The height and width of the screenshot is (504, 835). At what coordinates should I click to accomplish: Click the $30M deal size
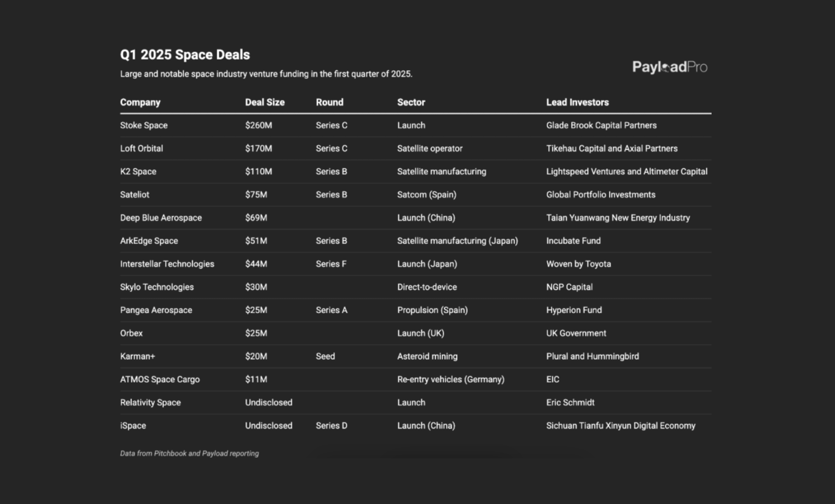[256, 287]
